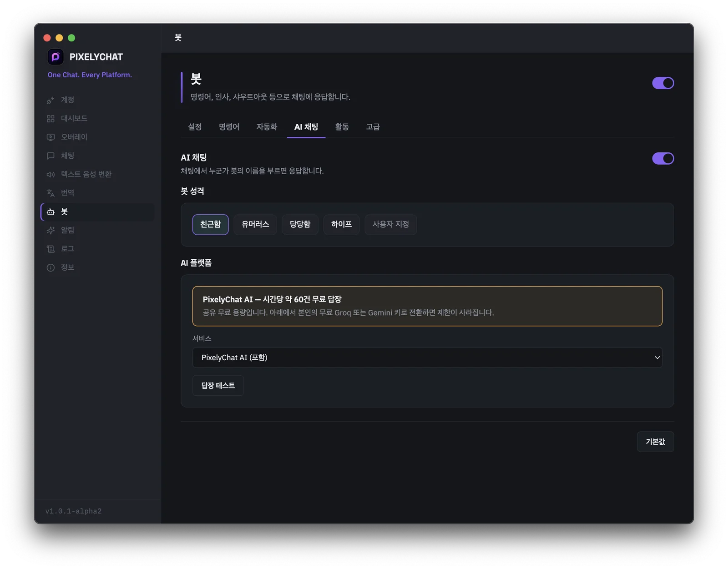The height and width of the screenshot is (569, 728).
Task: Click the 텍스트 음성 변환 speaker icon
Action: pyautogui.click(x=51, y=175)
